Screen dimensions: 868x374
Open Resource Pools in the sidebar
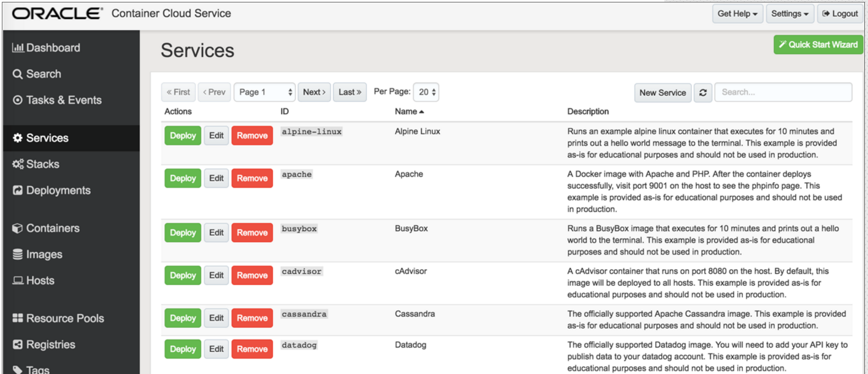click(58, 318)
